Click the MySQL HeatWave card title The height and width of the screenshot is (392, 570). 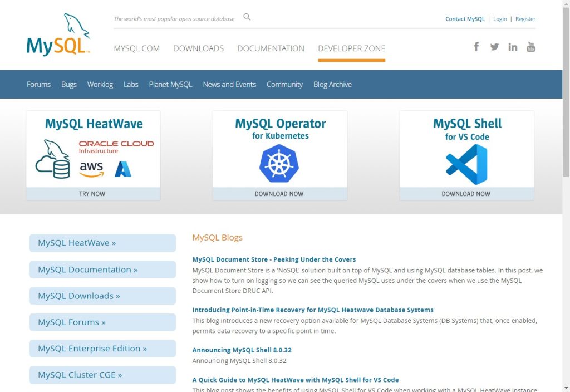(x=94, y=124)
